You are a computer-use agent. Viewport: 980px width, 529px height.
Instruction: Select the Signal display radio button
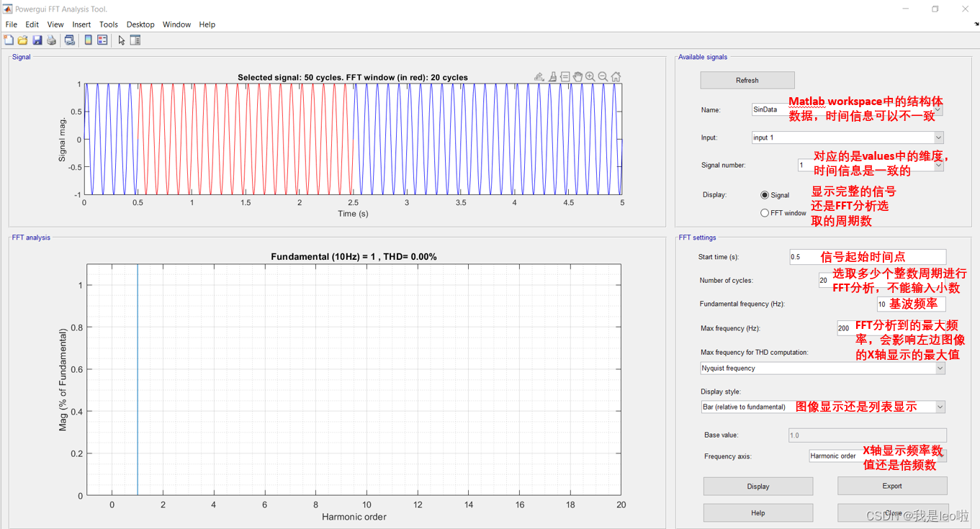(x=765, y=195)
